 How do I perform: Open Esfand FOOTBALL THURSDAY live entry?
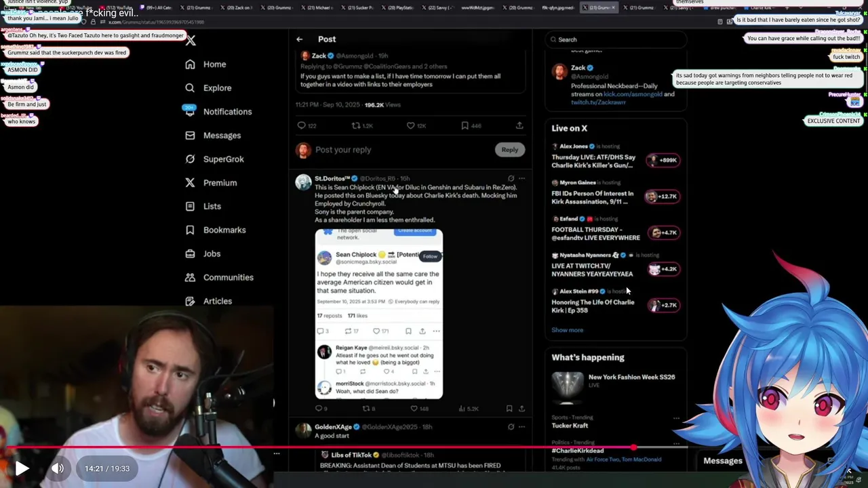pos(616,229)
